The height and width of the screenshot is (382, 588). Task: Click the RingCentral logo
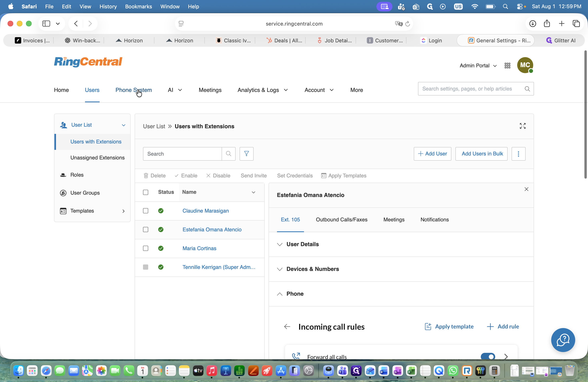pyautogui.click(x=88, y=62)
